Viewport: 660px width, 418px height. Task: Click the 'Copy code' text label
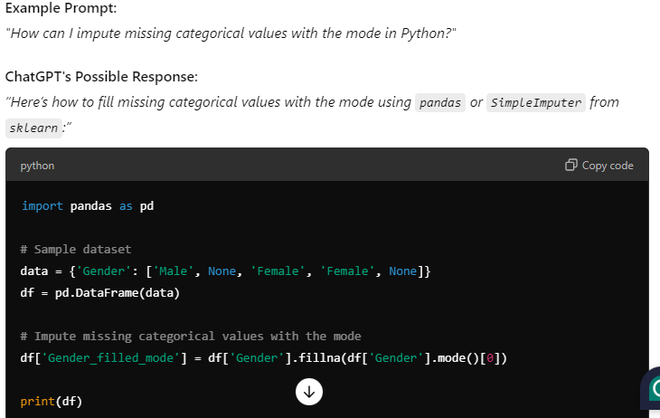[607, 165]
